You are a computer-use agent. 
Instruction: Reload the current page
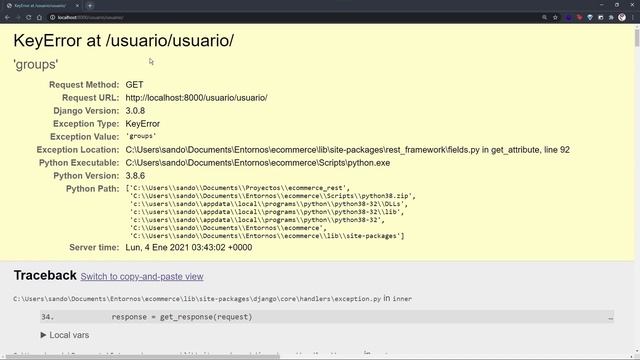29,18
